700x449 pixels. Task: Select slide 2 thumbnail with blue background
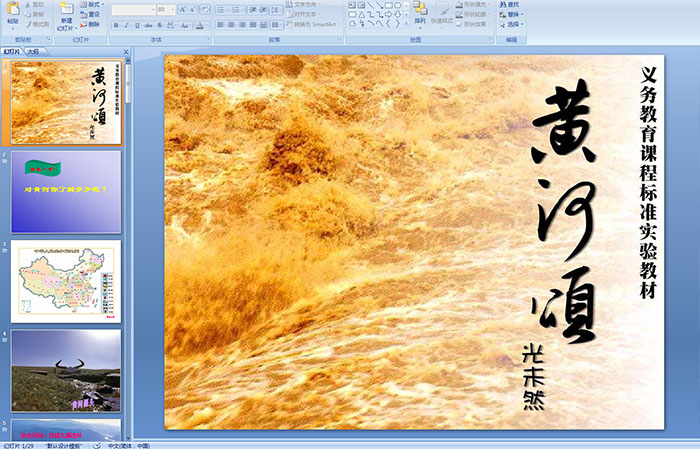click(x=66, y=192)
